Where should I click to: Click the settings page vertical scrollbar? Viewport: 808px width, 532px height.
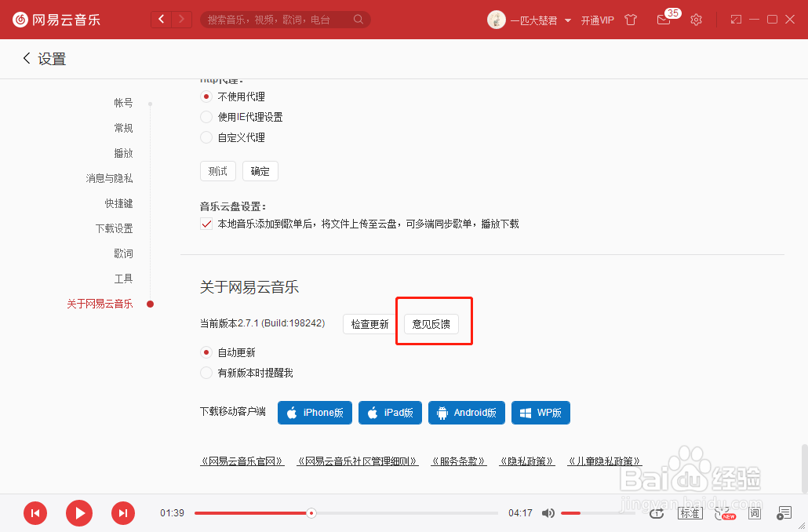pyautogui.click(x=804, y=468)
